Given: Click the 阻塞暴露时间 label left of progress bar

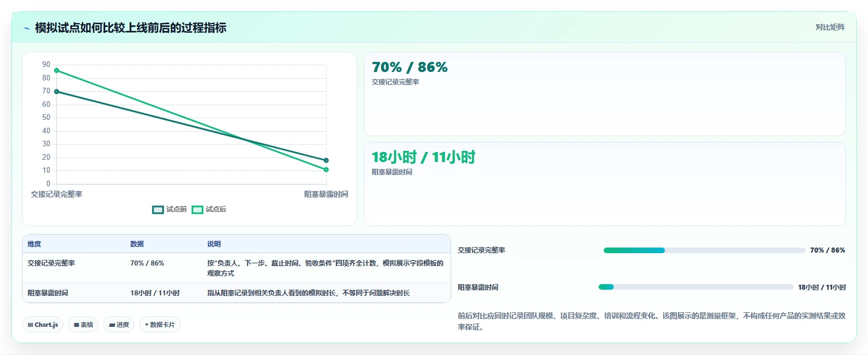Looking at the screenshot, I should (478, 287).
